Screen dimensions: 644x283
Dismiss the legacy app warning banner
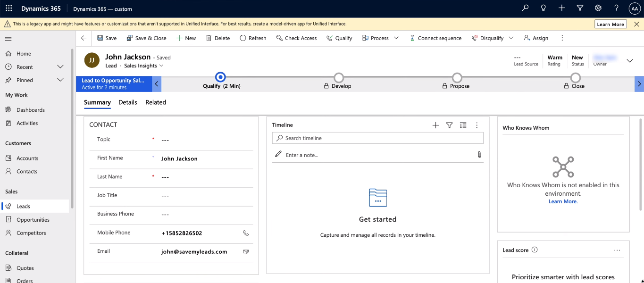636,24
